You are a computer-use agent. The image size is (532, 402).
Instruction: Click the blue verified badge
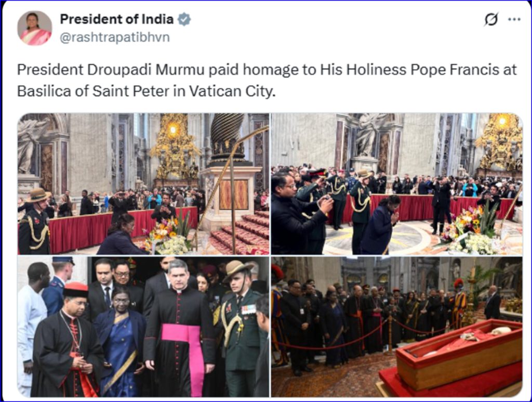pos(184,19)
